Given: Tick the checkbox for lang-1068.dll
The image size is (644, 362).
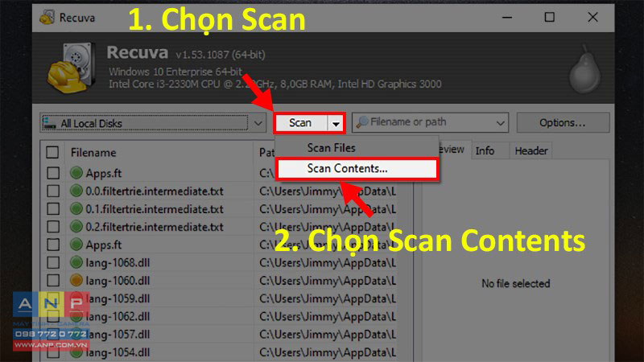Looking at the screenshot, I should click(x=53, y=262).
